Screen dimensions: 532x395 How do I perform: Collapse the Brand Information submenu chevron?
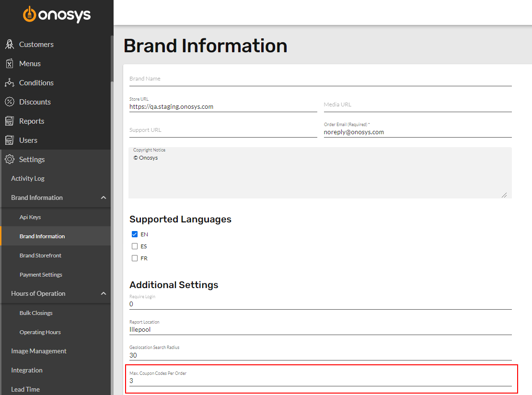tap(104, 197)
